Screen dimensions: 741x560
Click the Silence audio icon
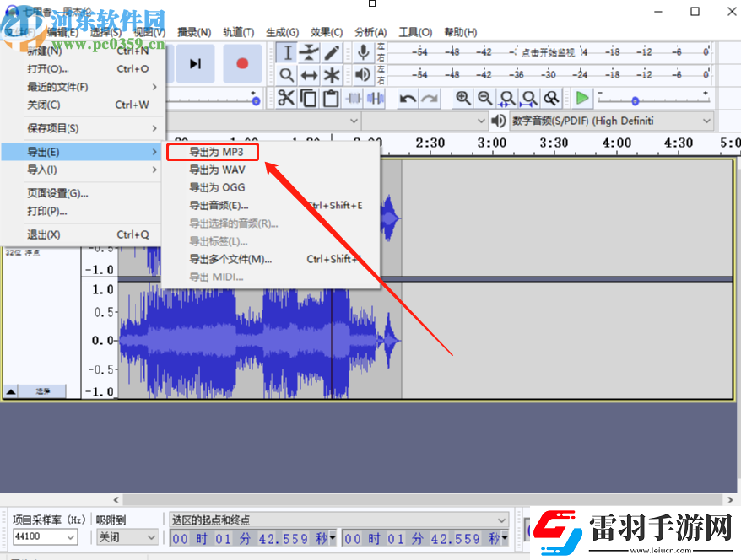376,98
